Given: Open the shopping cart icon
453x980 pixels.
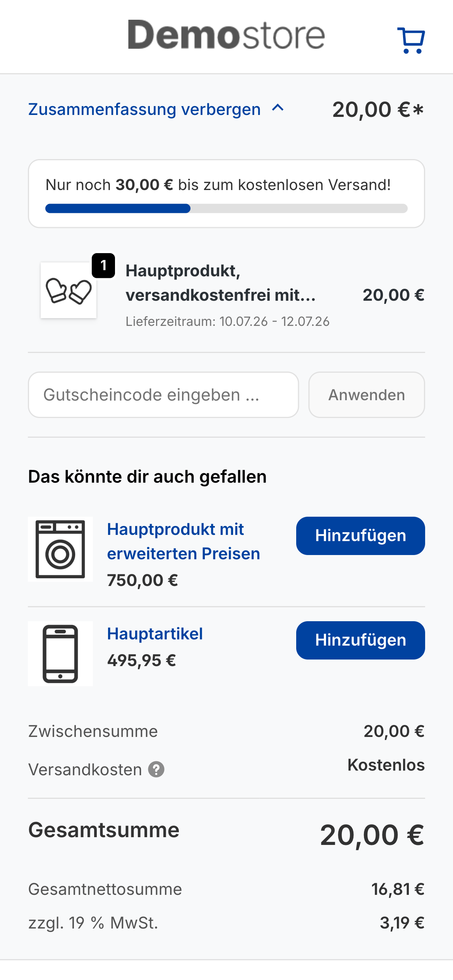Looking at the screenshot, I should (411, 40).
